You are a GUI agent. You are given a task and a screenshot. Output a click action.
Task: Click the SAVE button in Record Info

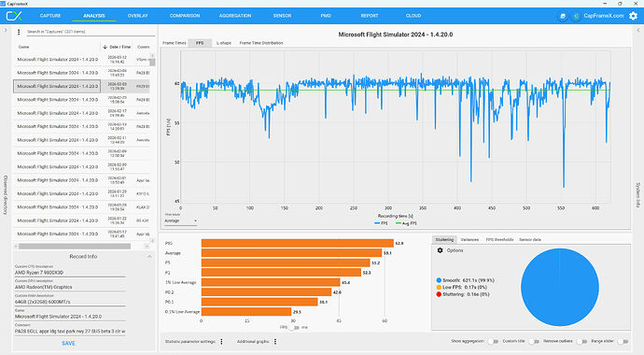pyautogui.click(x=68, y=343)
